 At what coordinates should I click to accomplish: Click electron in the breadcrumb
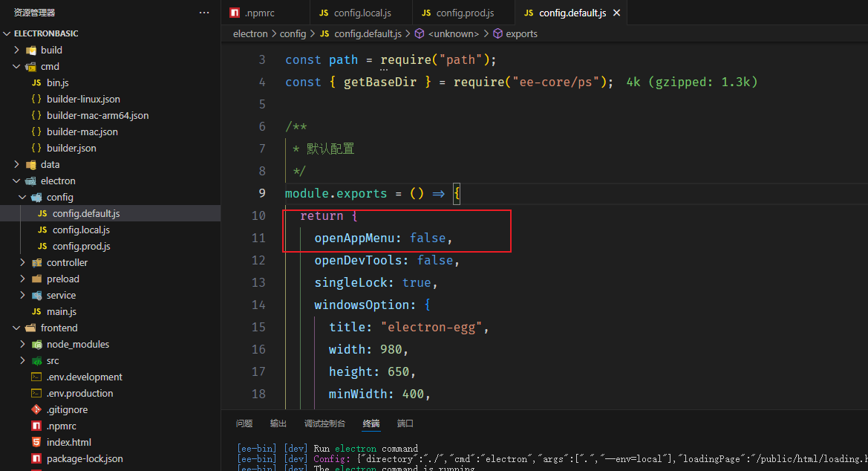(x=250, y=33)
